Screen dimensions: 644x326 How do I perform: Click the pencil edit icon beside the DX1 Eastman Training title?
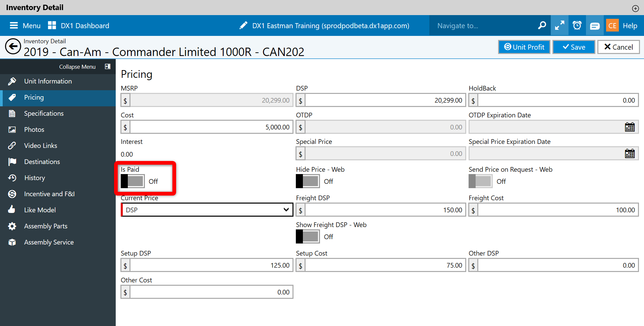(244, 25)
